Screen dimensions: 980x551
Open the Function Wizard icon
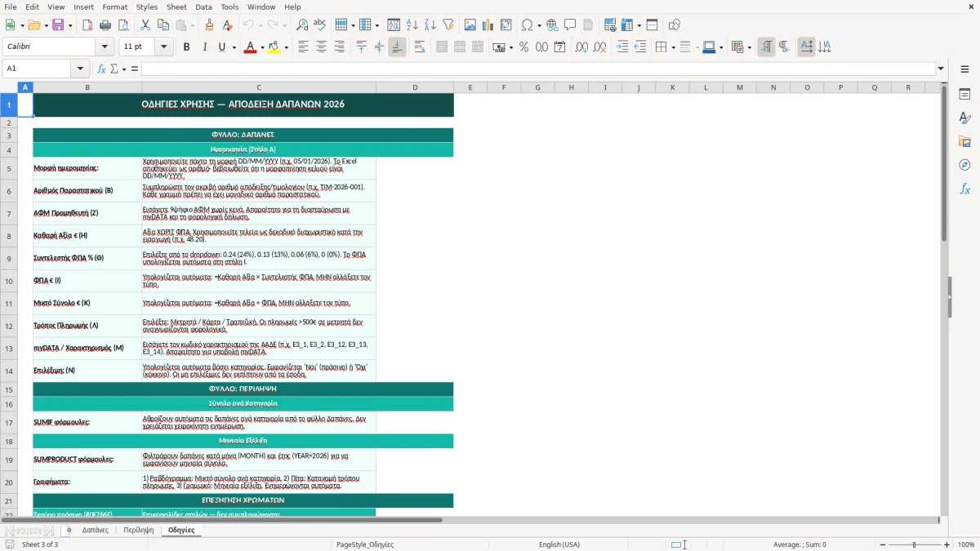[101, 69]
